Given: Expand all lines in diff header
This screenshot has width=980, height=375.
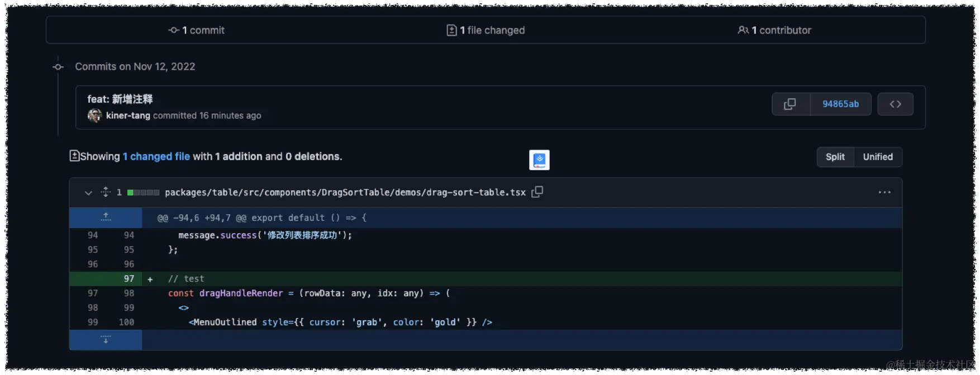Looking at the screenshot, I should coord(106,192).
